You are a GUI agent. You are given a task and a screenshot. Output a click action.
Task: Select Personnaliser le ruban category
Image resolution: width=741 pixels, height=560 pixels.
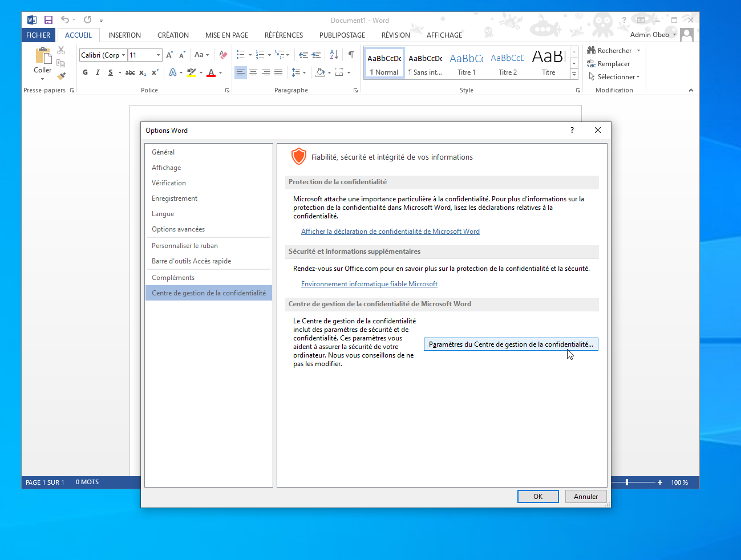[209, 246]
